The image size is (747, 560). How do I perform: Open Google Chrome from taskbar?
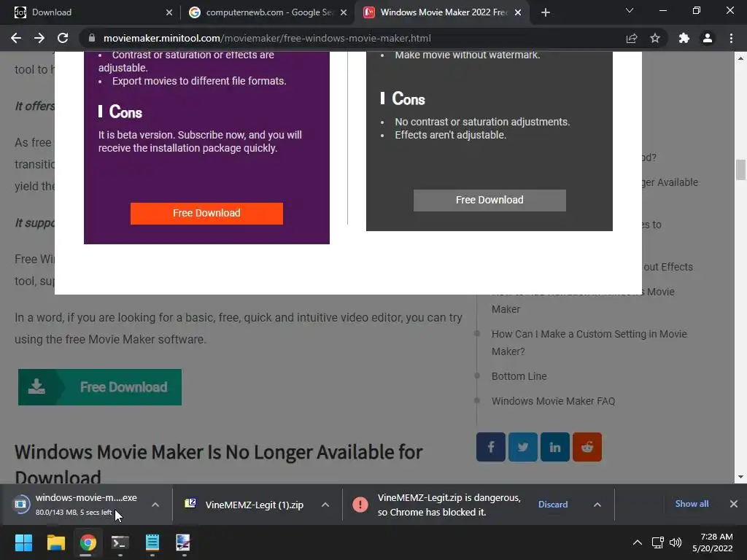click(88, 542)
